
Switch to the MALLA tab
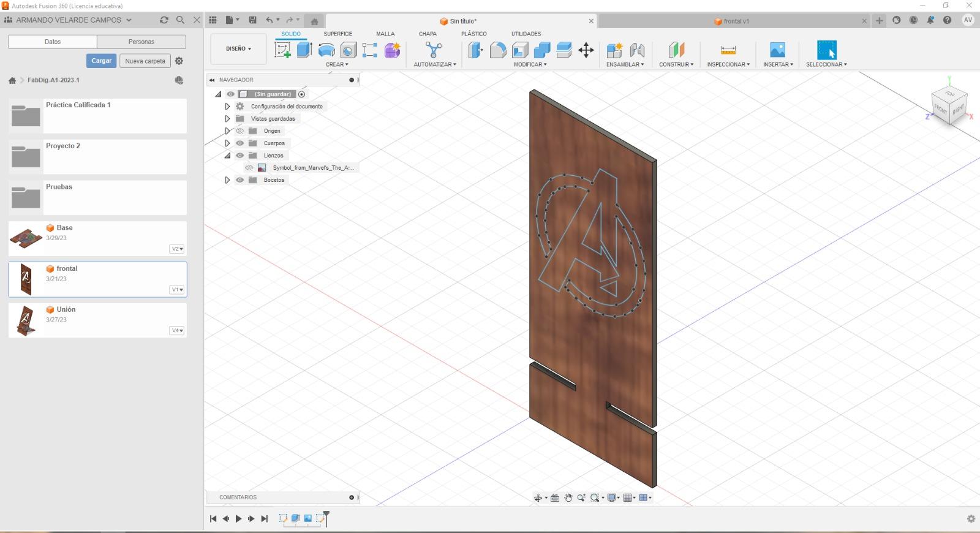coord(385,34)
